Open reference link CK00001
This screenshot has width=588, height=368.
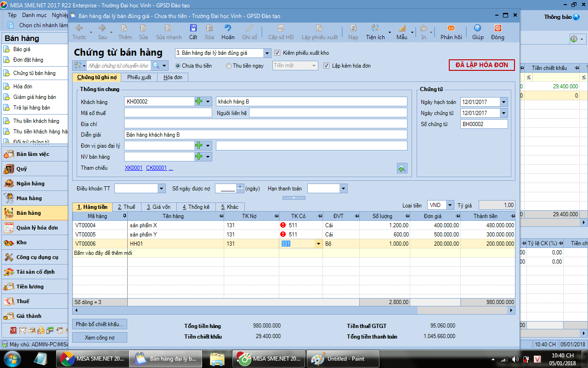click(156, 168)
